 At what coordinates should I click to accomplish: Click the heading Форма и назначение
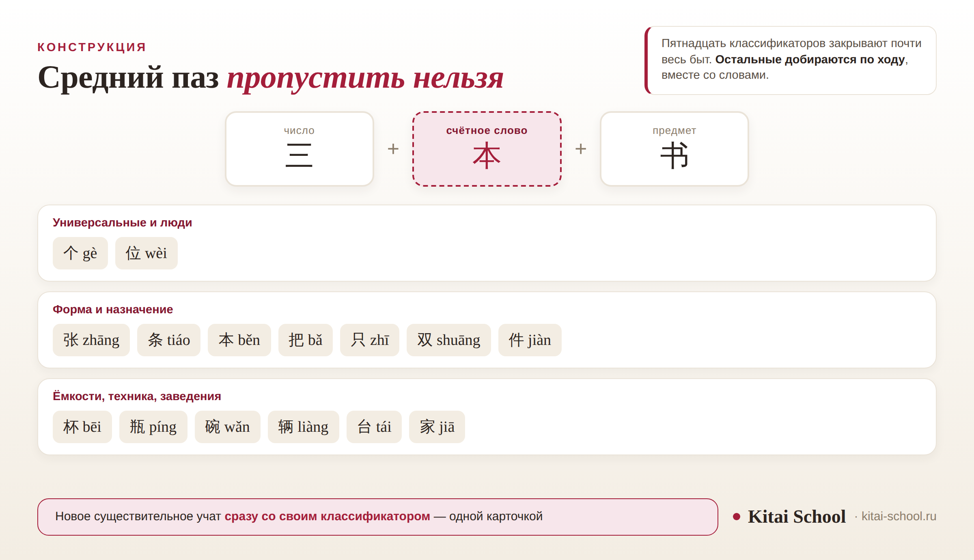113,309
